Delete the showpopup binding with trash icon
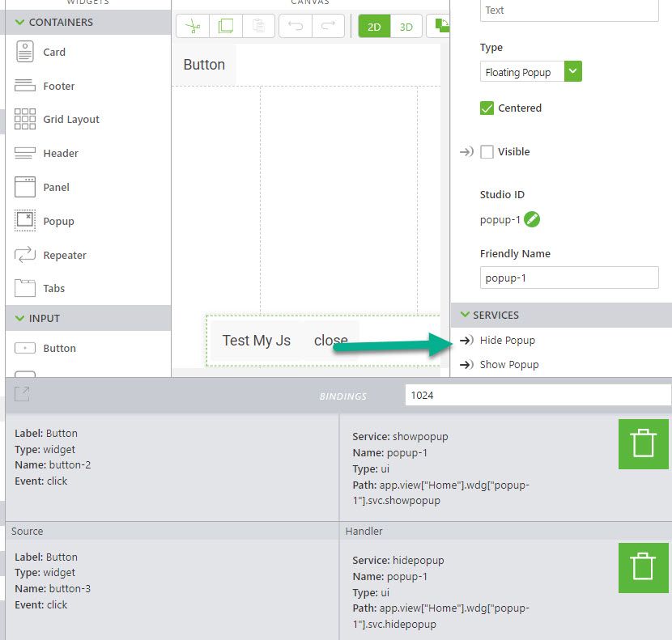The width and height of the screenshot is (672, 640). 644,444
